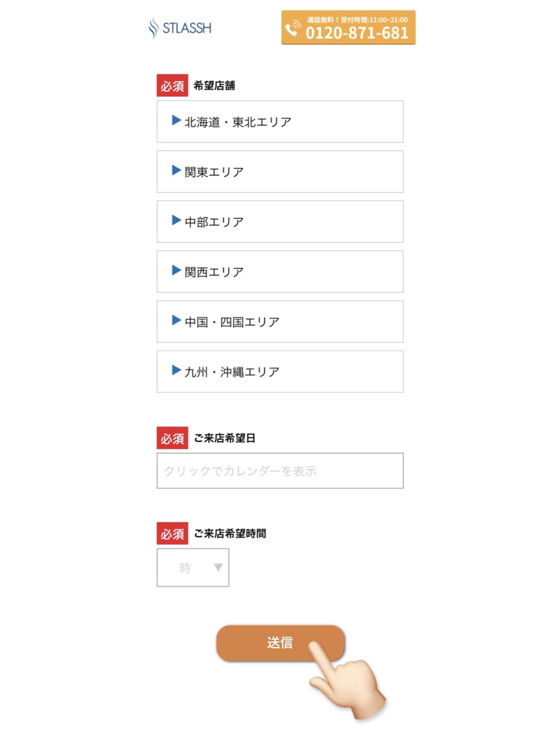Viewport: 560px width, 737px height.
Task: Click the gray arrow in 時 dropdown
Action: 218,567
